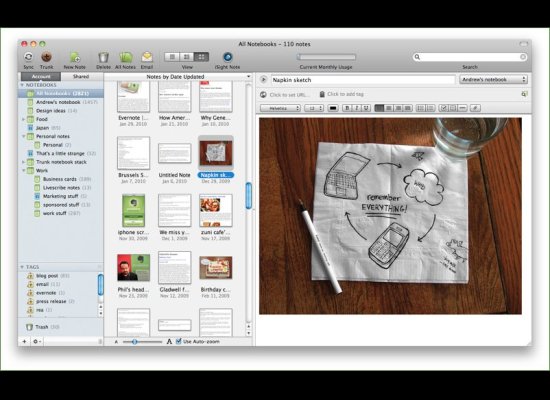Collapse the Personal notes stack
Screen dimensions: 550x400
[x=24, y=136]
